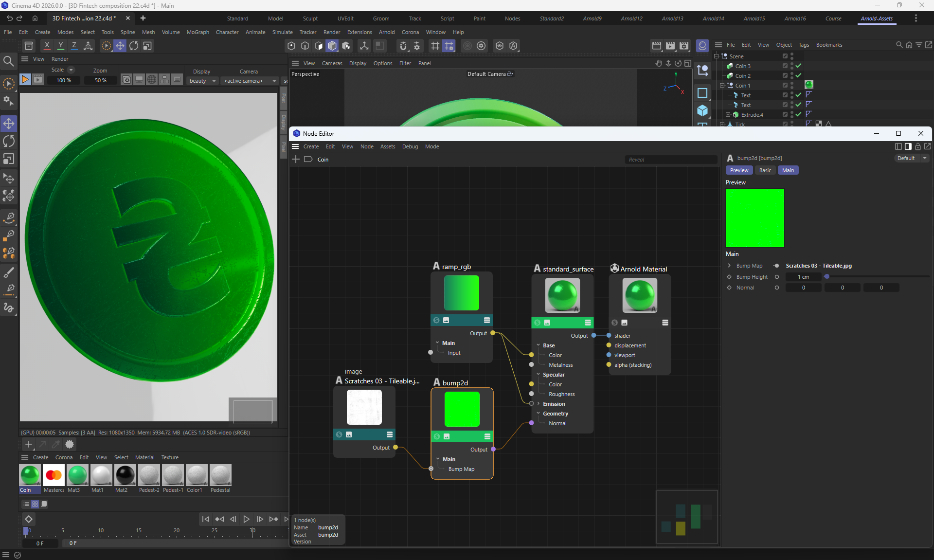Click the add node plus icon in Node Editor
Image resolution: width=934 pixels, height=560 pixels.
point(296,160)
